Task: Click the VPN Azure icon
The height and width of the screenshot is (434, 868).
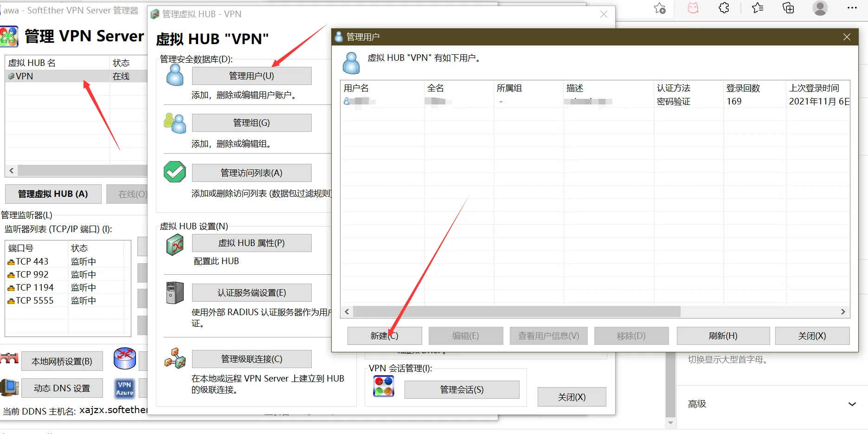Action: pos(124,389)
